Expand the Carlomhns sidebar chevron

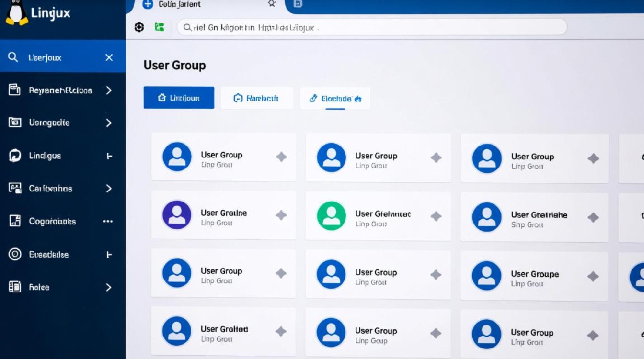(x=109, y=189)
